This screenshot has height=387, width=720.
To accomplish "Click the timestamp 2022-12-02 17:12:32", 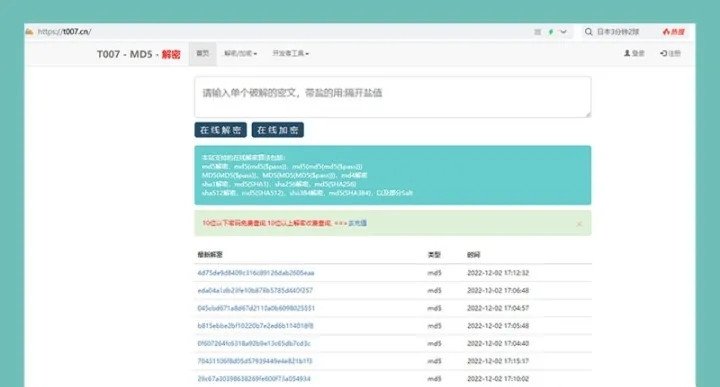I will pyautogui.click(x=498, y=273).
